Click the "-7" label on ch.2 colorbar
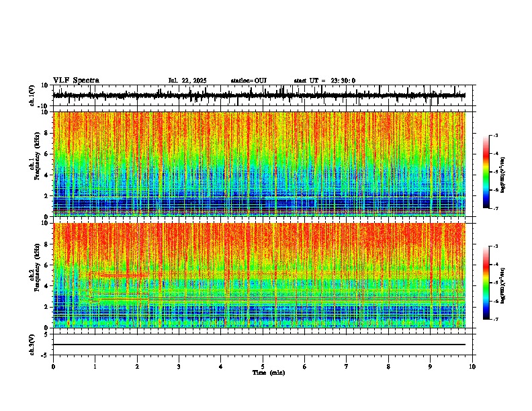This screenshot has height=411, width=532. pyautogui.click(x=495, y=319)
